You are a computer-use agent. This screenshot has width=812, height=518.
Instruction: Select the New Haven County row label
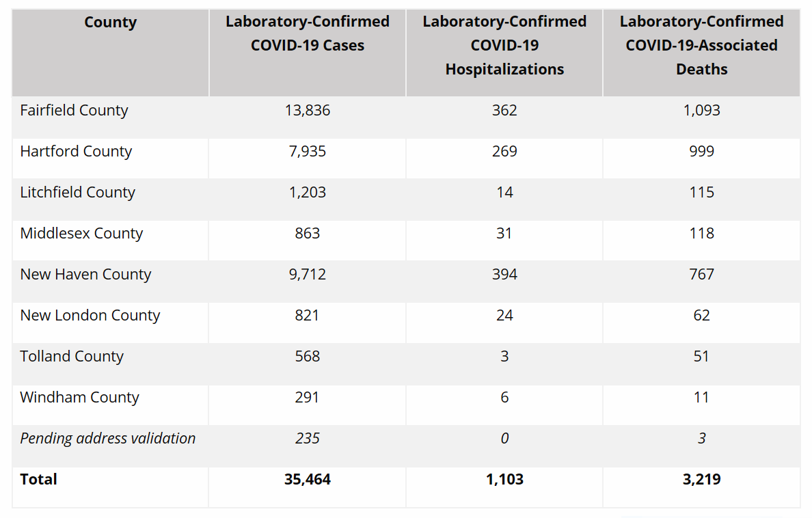tap(85, 275)
